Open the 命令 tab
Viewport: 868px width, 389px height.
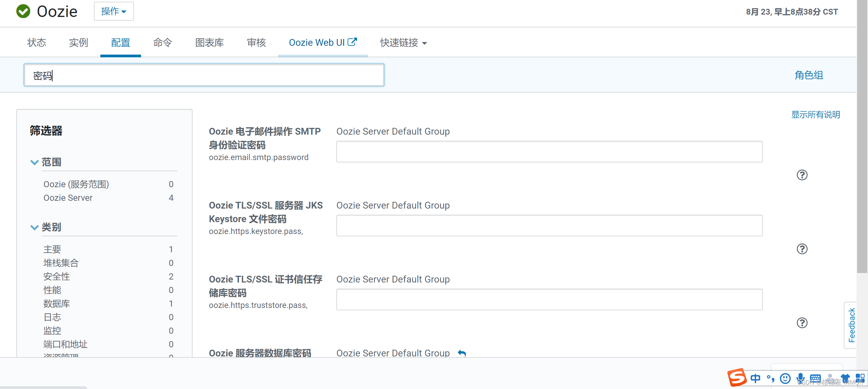(x=163, y=43)
